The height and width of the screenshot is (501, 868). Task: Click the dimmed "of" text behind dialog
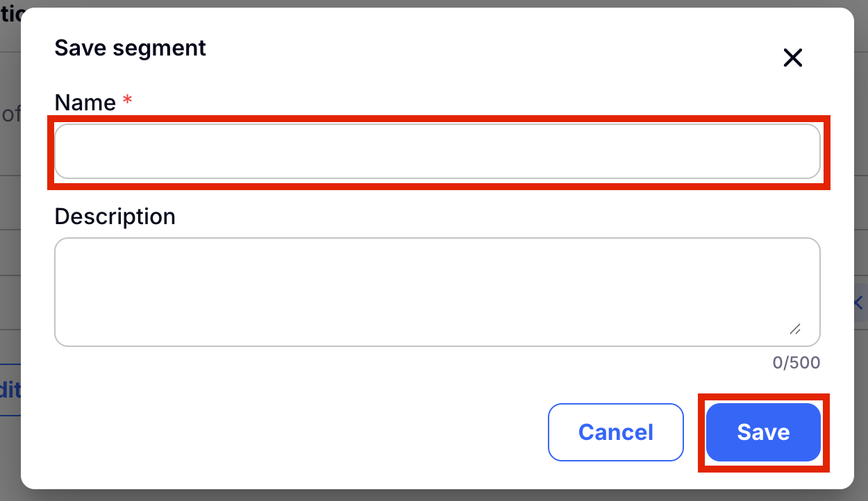click(10, 114)
